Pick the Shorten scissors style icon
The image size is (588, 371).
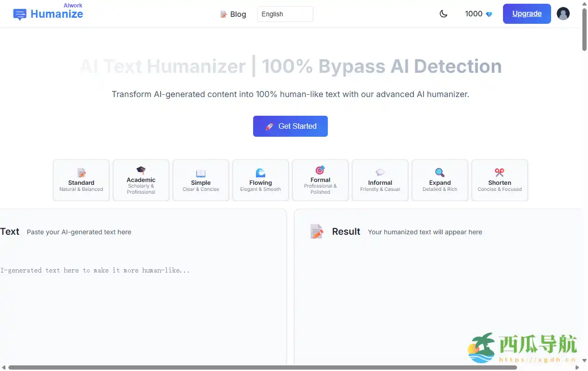point(499,180)
